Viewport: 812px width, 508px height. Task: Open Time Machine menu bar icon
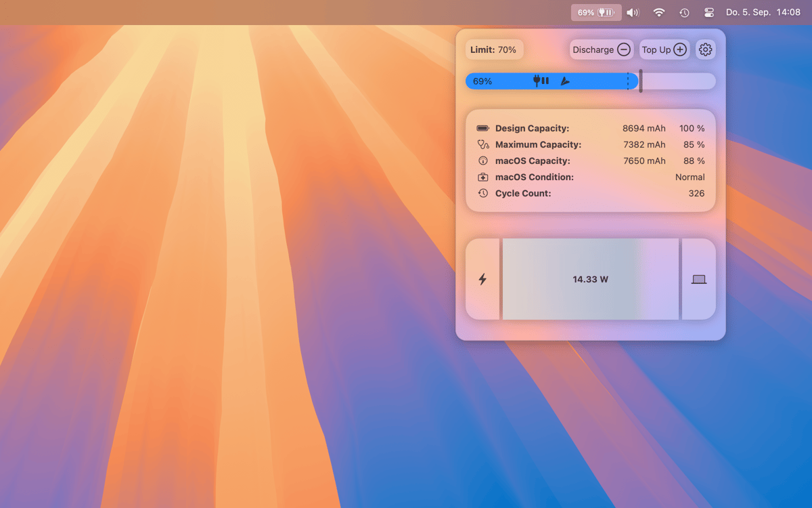click(x=684, y=12)
